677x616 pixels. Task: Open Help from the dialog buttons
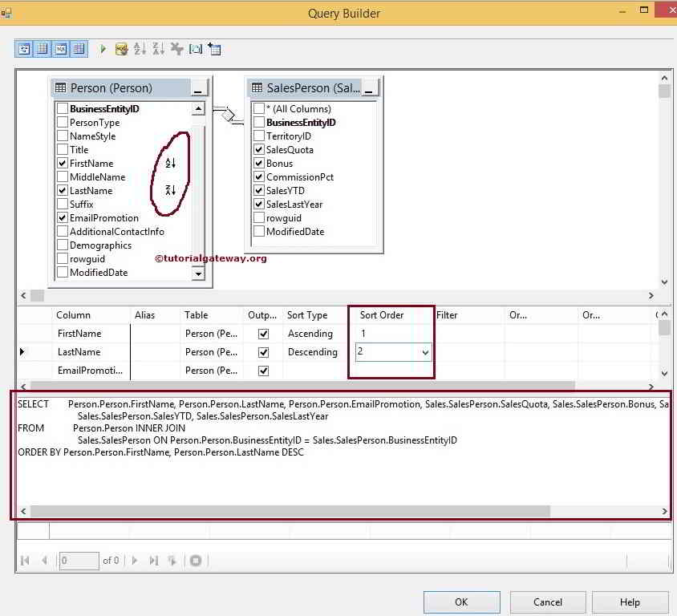click(630, 602)
